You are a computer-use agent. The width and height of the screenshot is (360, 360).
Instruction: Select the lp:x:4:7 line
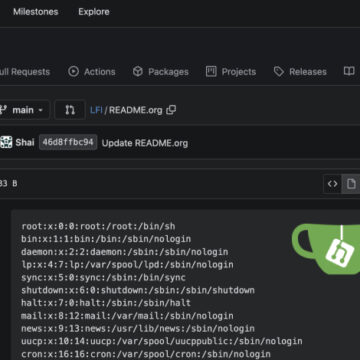[127, 265]
